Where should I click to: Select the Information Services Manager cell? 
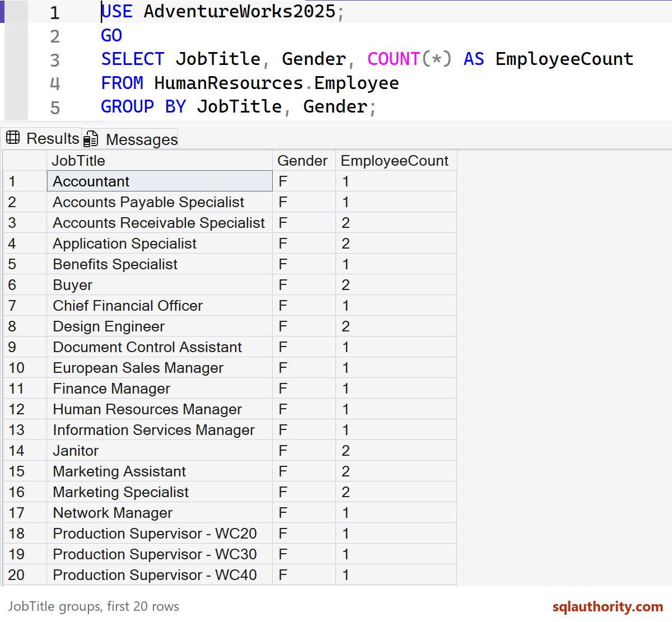click(x=160, y=430)
